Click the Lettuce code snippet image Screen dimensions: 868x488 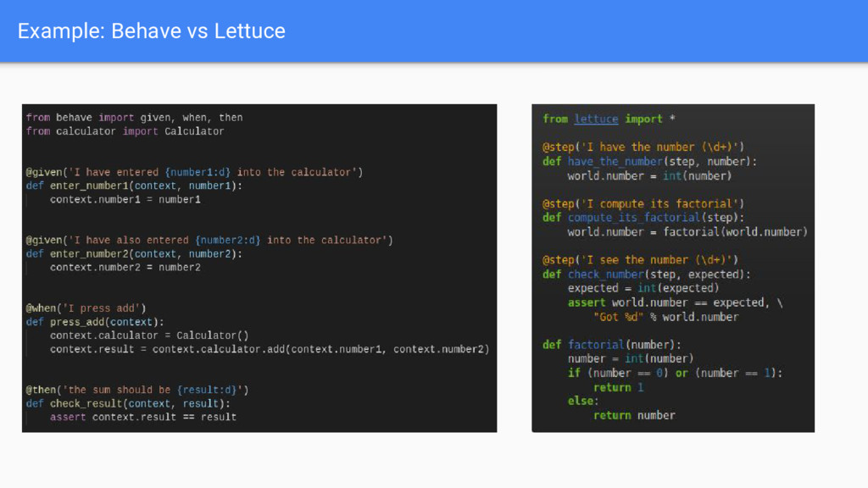pos(672,268)
